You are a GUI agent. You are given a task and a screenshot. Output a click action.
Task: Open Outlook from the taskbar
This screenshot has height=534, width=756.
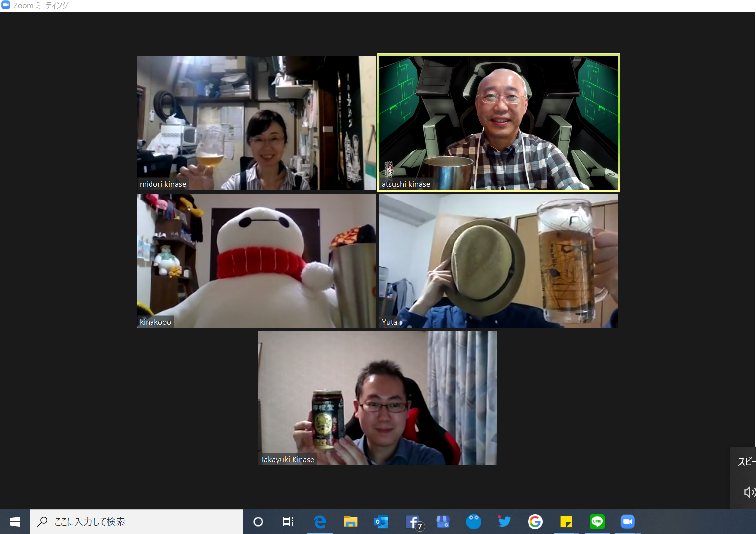[381, 522]
